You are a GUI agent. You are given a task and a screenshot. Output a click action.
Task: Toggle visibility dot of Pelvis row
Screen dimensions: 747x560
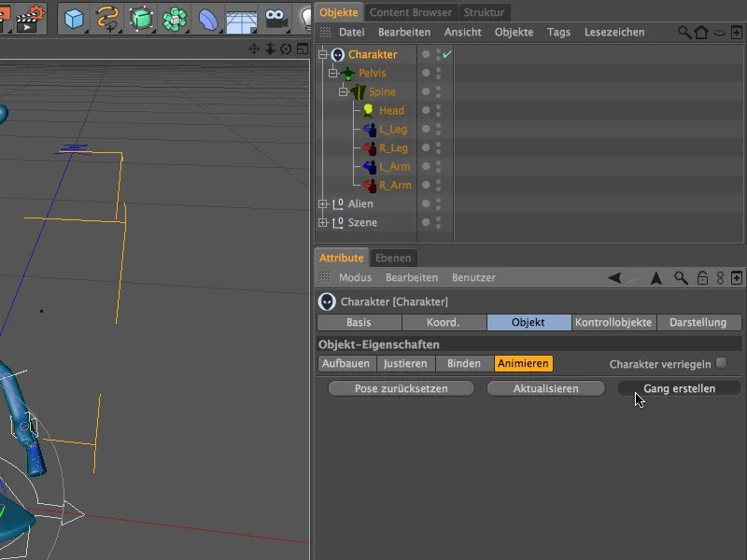(426, 73)
